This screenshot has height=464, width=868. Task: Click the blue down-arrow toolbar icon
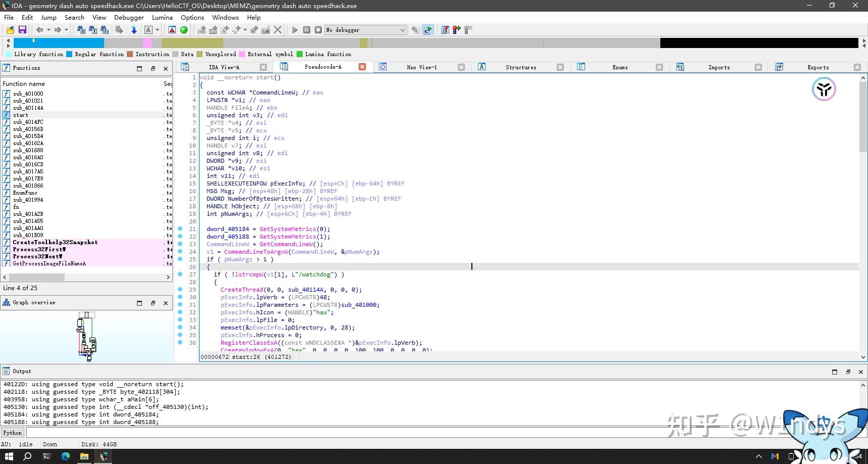(x=134, y=30)
